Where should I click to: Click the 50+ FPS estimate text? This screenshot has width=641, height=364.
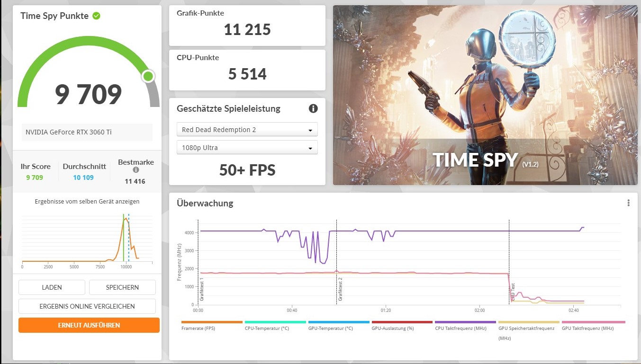click(x=247, y=170)
